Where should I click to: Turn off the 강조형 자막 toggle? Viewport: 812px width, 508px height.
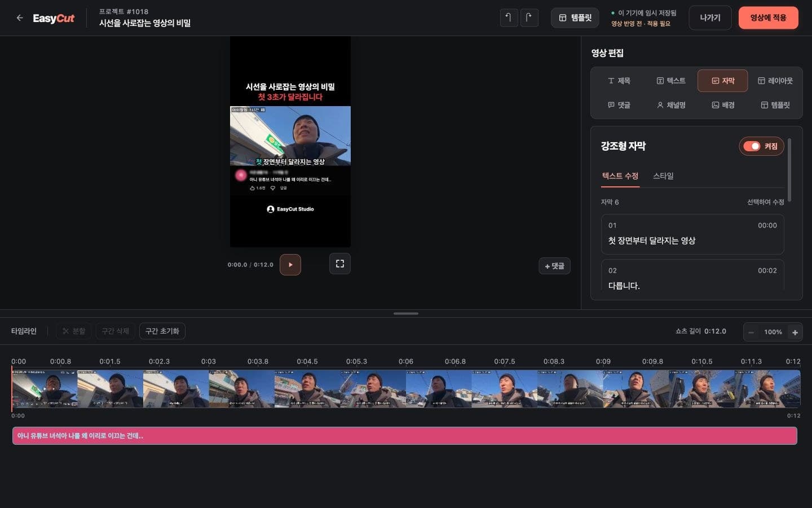click(761, 146)
